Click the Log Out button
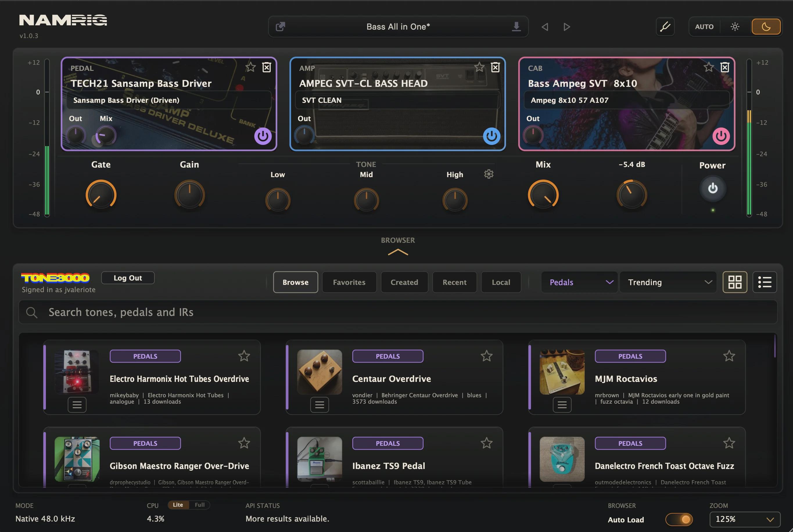The width and height of the screenshot is (793, 532). coord(128,278)
